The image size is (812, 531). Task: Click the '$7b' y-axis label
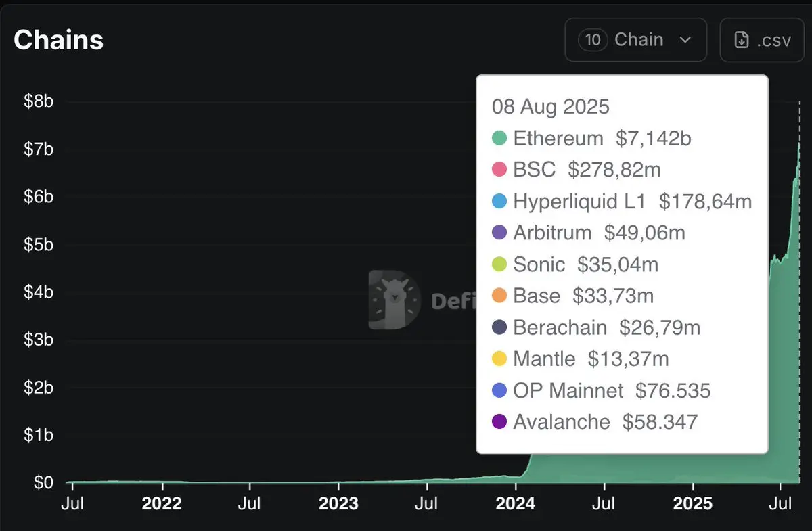[39, 149]
